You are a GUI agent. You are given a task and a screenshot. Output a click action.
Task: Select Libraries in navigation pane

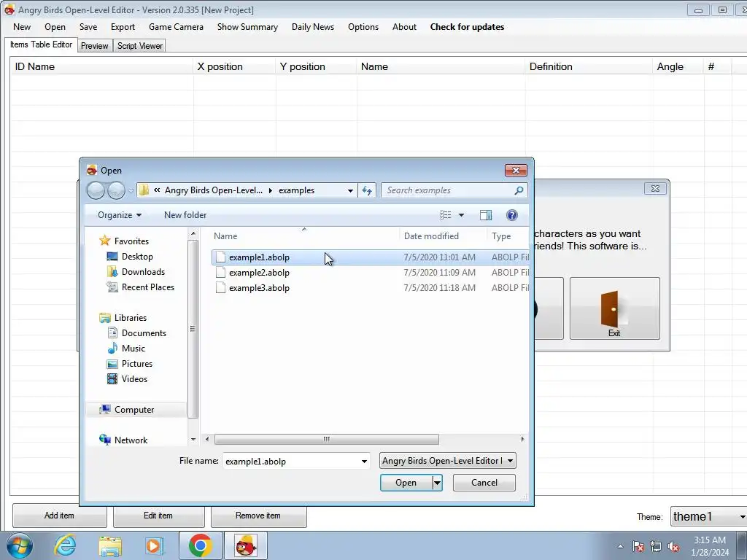pos(130,318)
